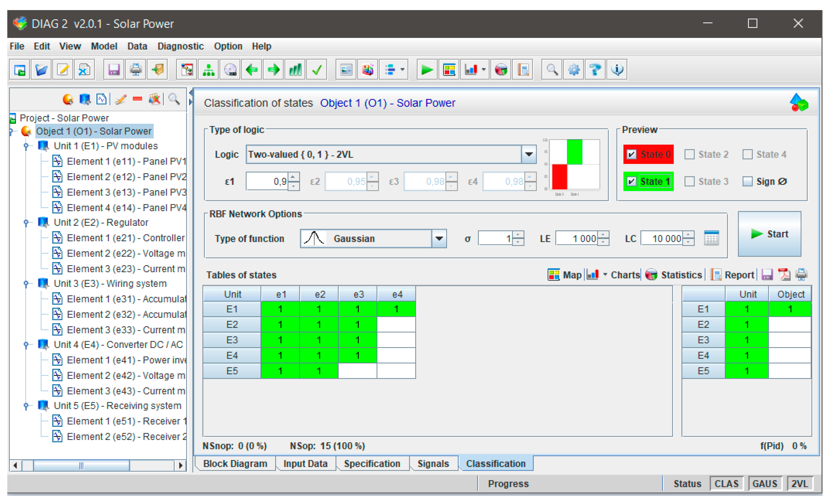Click the Print icon in main toolbar
This screenshot has height=504, width=832.
(x=135, y=70)
